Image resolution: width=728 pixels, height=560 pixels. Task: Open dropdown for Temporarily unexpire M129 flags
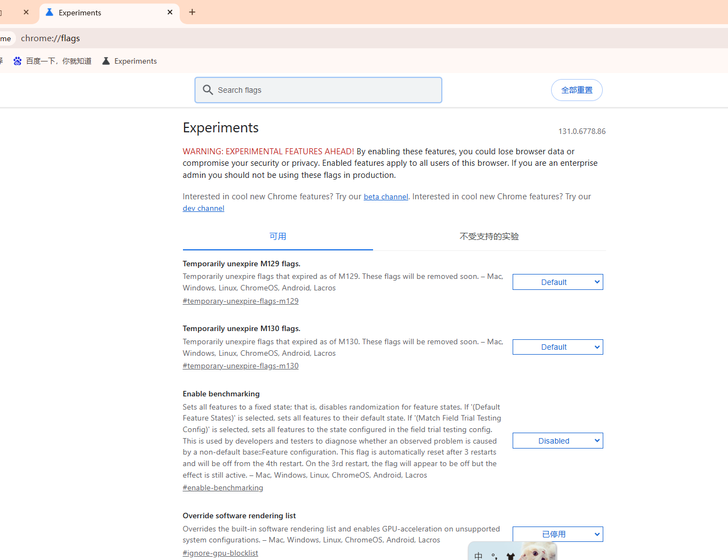pyautogui.click(x=558, y=282)
